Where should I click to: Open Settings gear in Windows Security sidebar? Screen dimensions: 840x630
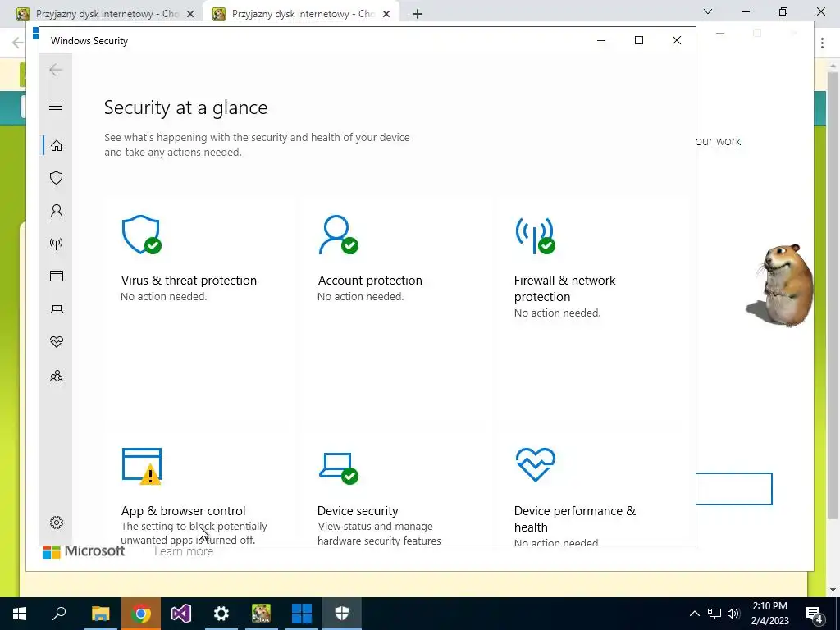(57, 523)
